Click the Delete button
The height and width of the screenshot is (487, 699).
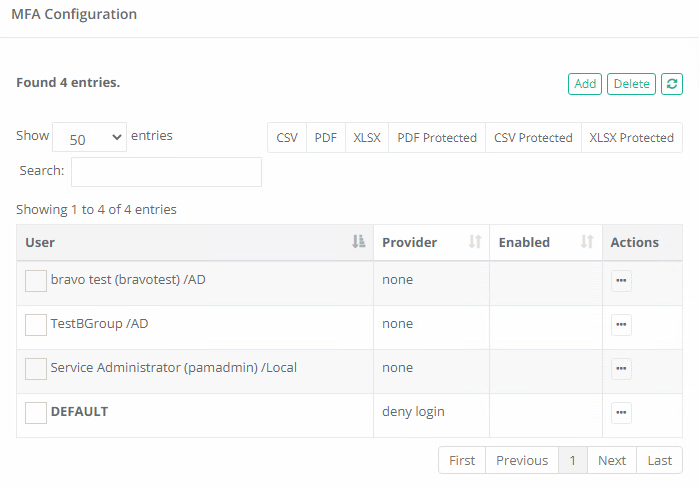point(631,84)
